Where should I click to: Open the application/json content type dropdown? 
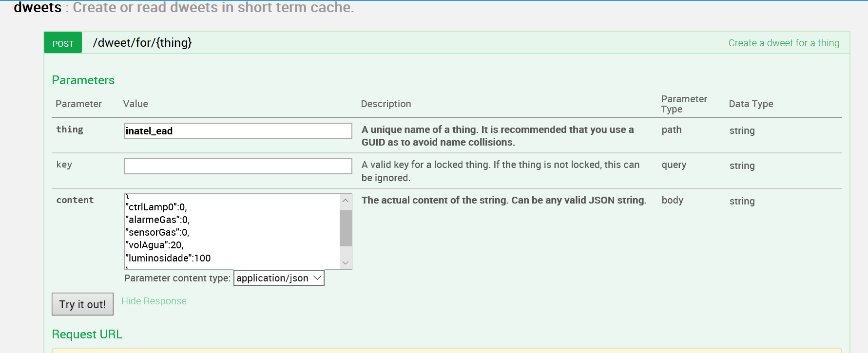(x=279, y=278)
